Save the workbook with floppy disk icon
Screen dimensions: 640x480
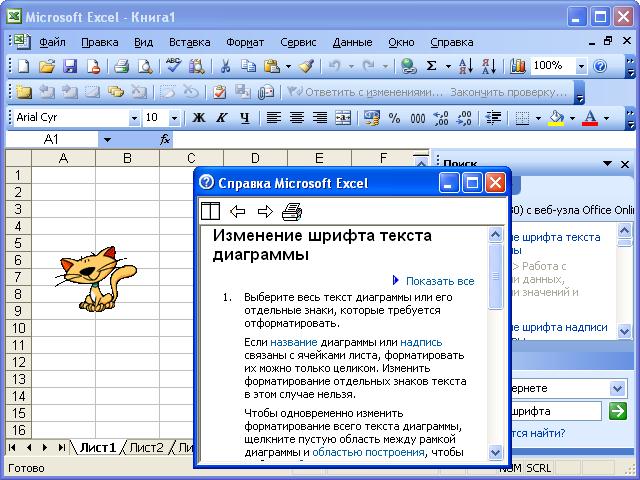pyautogui.click(x=70, y=66)
